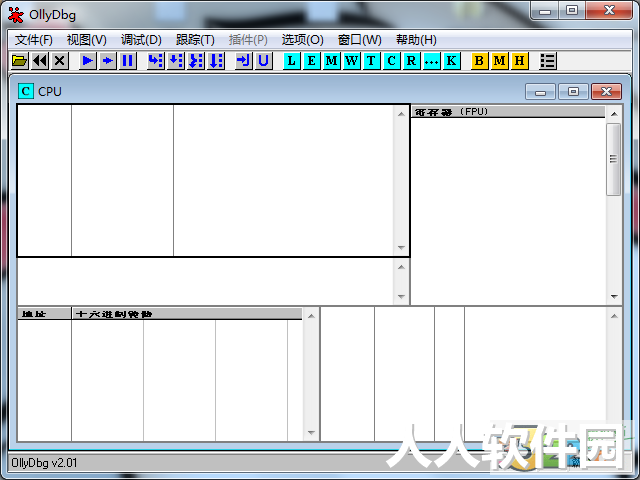Click stack pane scroll up arrow

[614, 316]
